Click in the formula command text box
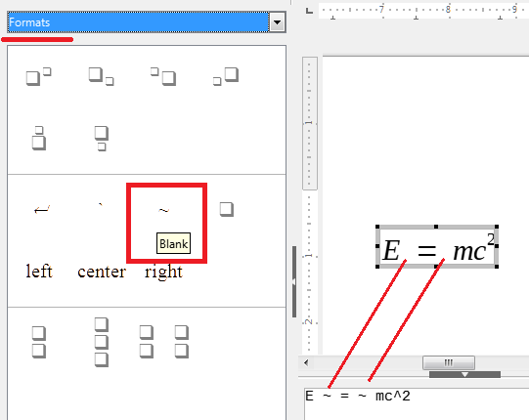The height and width of the screenshot is (420, 529). point(417,404)
